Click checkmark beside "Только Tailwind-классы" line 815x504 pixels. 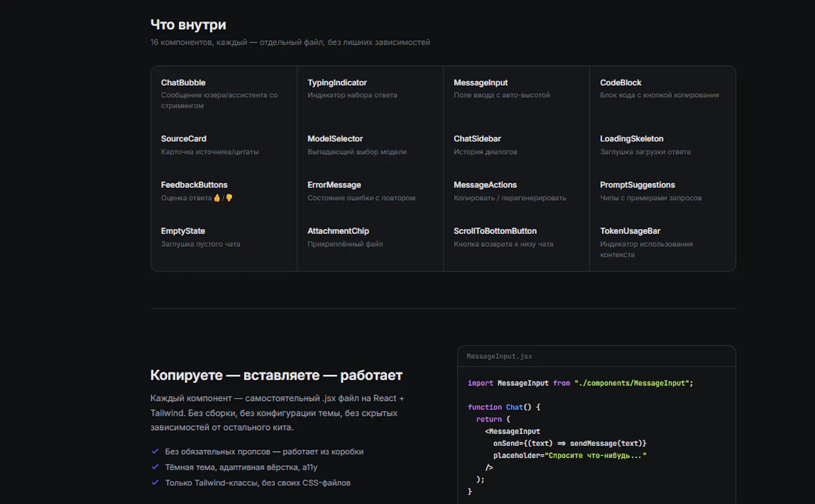click(155, 482)
